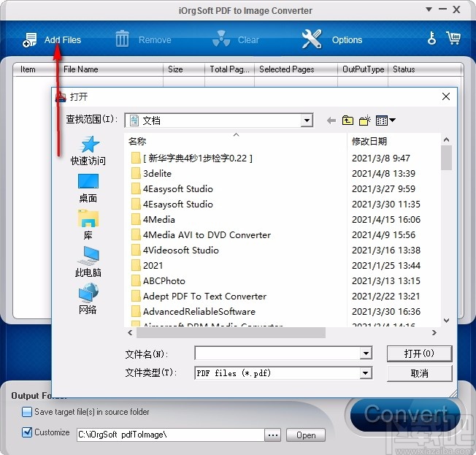
Task: Select the 4Media folder icon
Action: click(136, 219)
